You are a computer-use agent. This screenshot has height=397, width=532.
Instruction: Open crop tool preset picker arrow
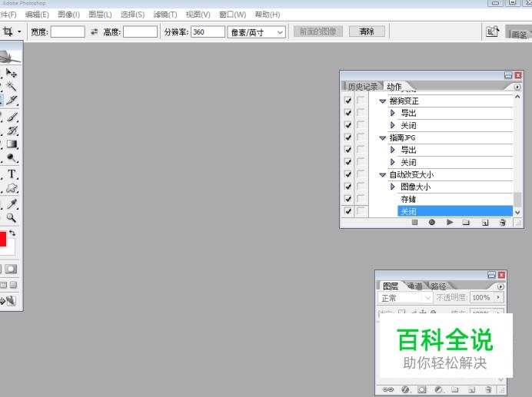pos(19,32)
